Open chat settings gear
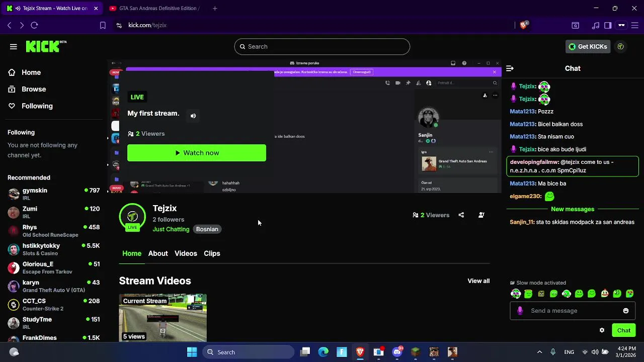This screenshot has width=644, height=362. 602,330
